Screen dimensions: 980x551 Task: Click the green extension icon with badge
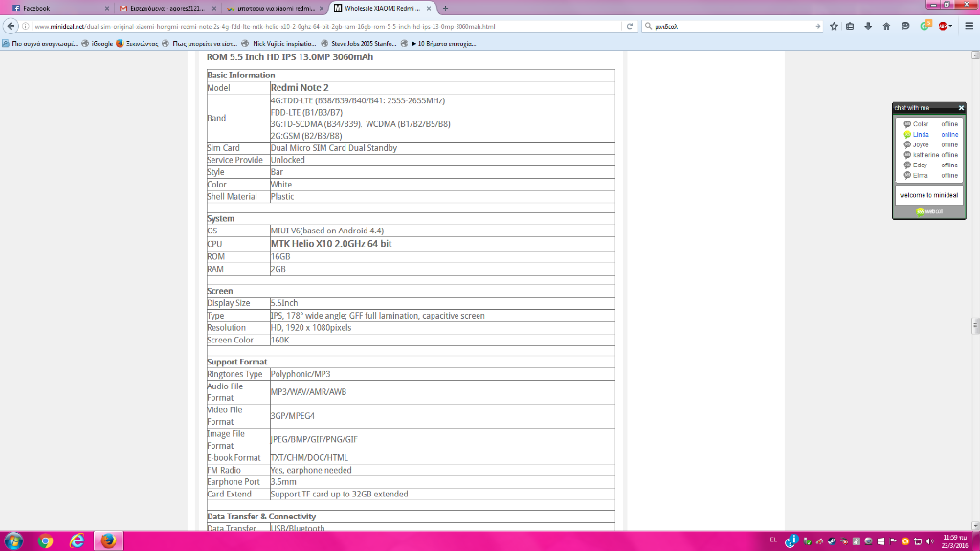coord(925,26)
